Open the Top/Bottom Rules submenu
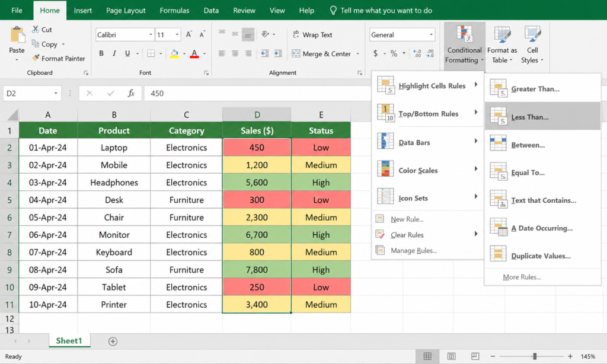Image resolution: width=607 pixels, height=364 pixels. [427, 113]
